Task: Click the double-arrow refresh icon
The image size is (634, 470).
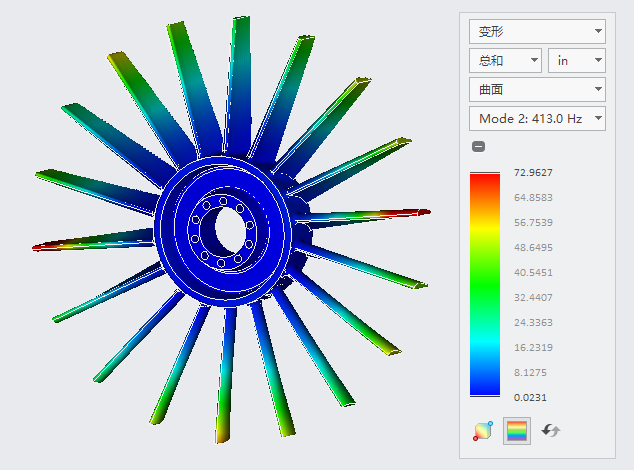Action: point(551,431)
